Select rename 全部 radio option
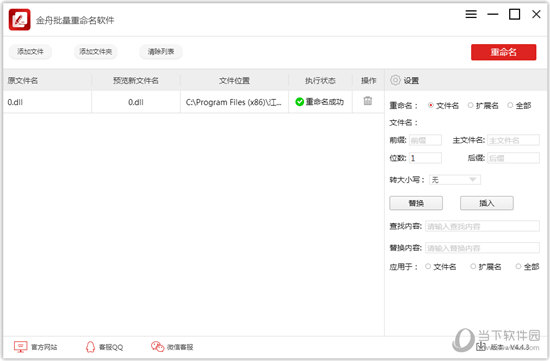This screenshot has width=550, height=361. tap(510, 105)
